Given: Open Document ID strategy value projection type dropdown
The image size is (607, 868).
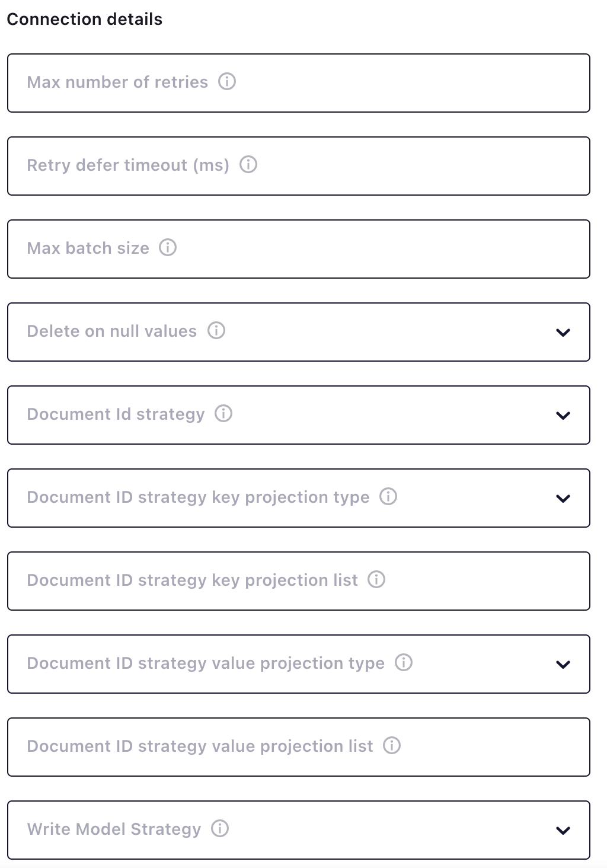Looking at the screenshot, I should [x=563, y=664].
